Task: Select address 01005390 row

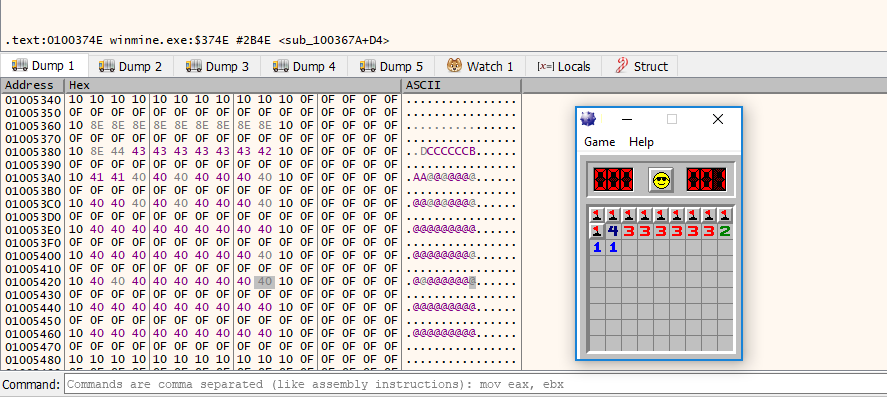Action: pyautogui.click(x=261, y=165)
